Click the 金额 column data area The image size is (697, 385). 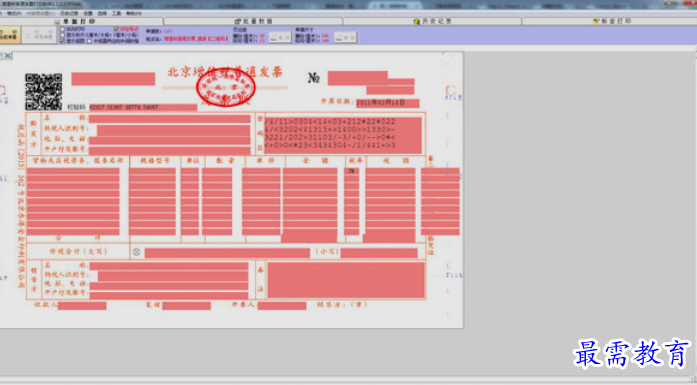coord(310,201)
